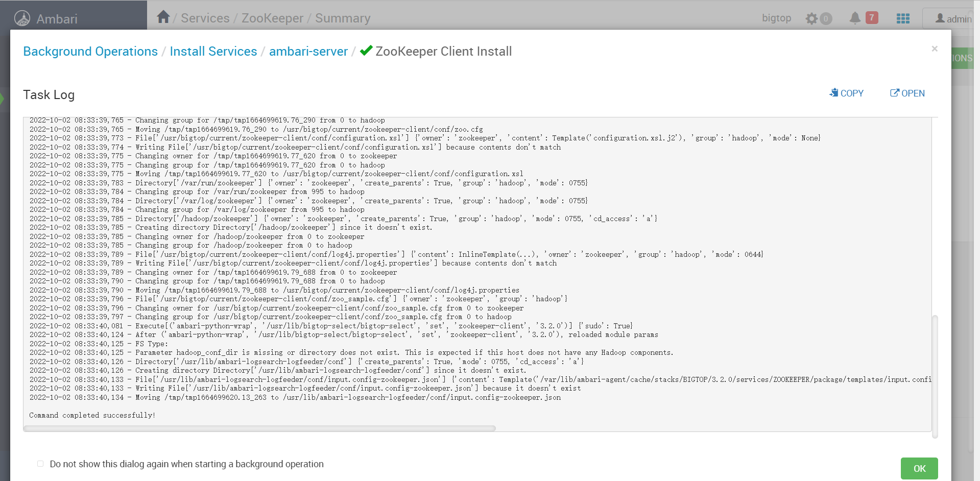Click the bigtop cluster name
Viewport: 980px width, 481px height.
click(776, 18)
